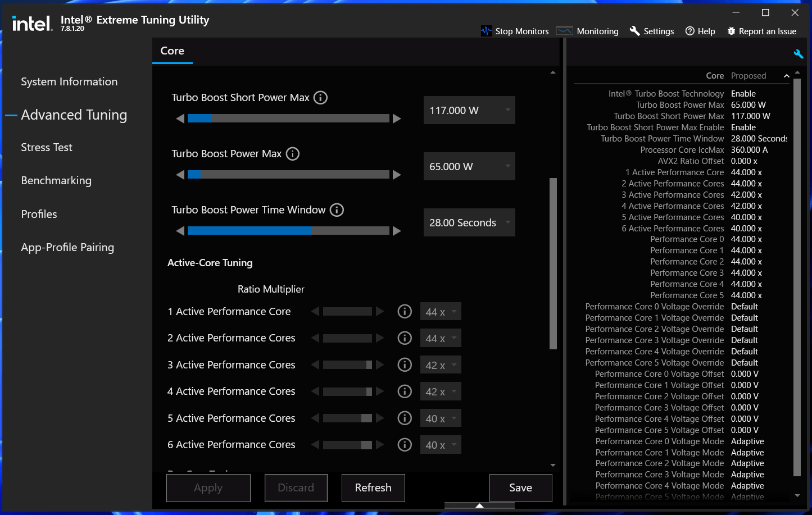Click the Turbo Boost Power Max slider

pyautogui.click(x=288, y=175)
